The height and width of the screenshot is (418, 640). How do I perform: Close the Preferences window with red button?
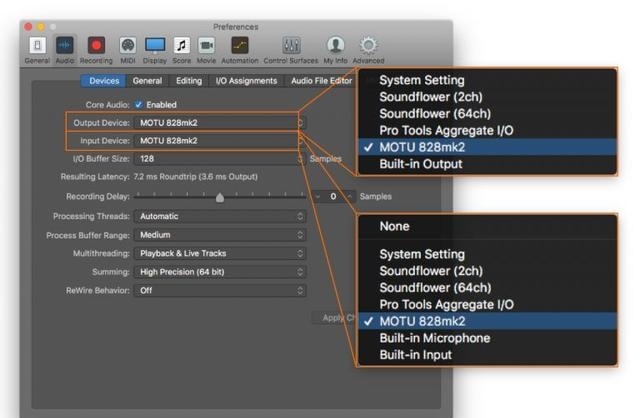pyautogui.click(x=28, y=27)
